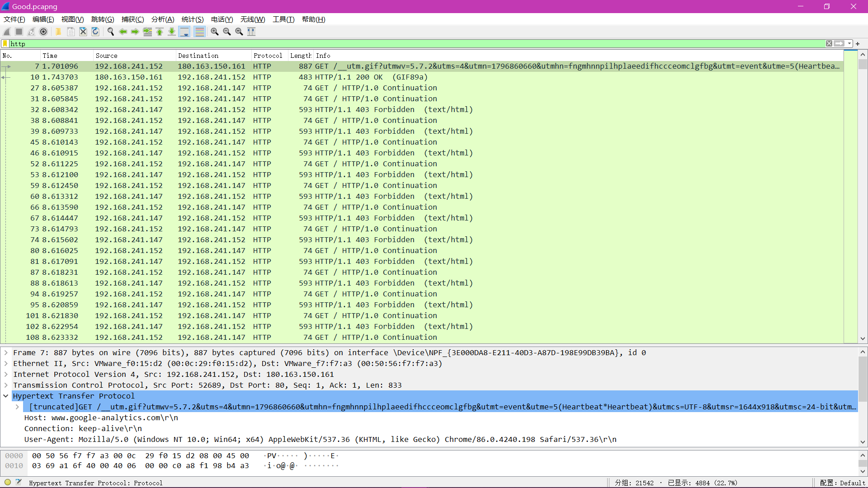Expand Transmission Control Protocol row
868x488 pixels.
point(6,385)
